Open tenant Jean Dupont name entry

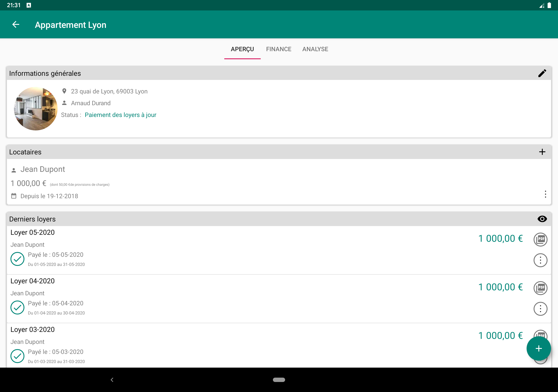43,169
